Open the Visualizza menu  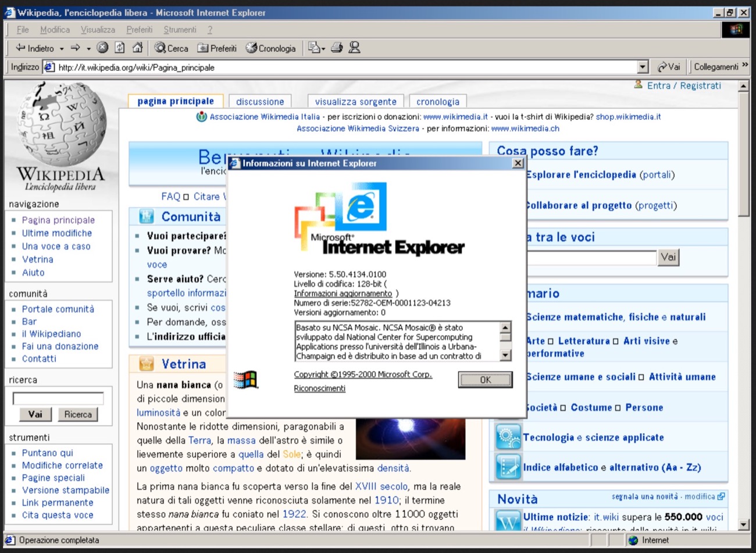[x=98, y=30]
